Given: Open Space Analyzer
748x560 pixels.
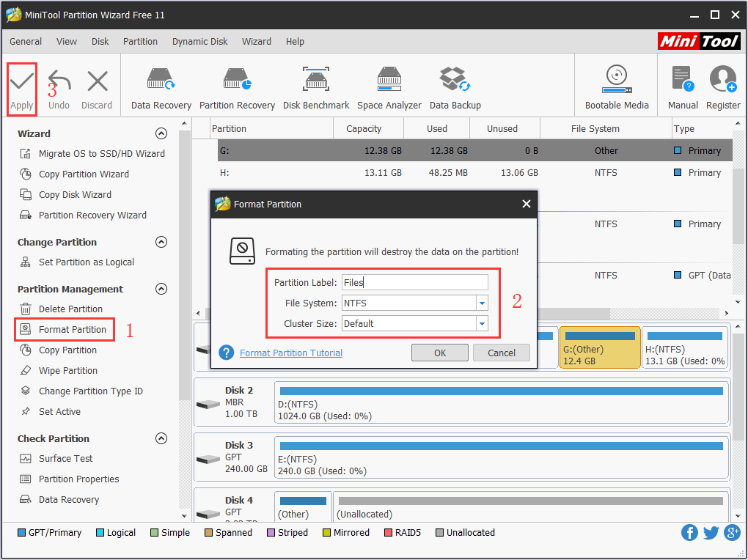Looking at the screenshot, I should (x=389, y=89).
